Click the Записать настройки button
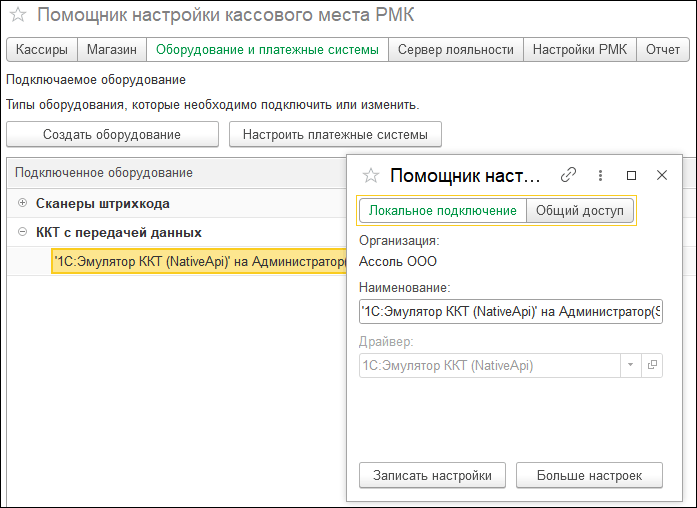Screen dimensions: 697x508 432,475
